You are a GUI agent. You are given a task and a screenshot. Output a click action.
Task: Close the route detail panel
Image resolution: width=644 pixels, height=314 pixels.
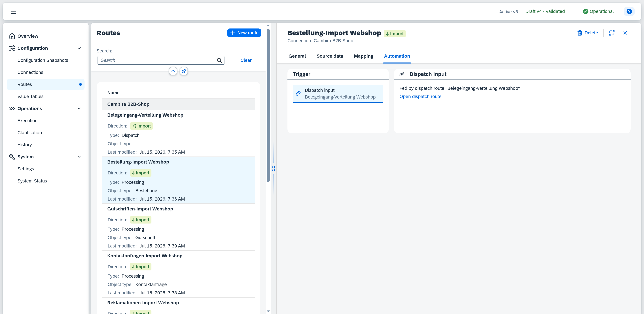point(625,33)
